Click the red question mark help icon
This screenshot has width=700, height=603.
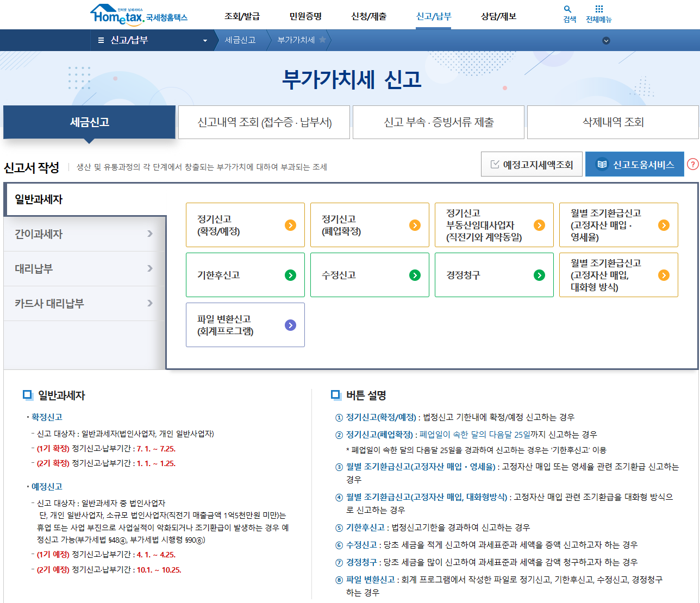693,164
